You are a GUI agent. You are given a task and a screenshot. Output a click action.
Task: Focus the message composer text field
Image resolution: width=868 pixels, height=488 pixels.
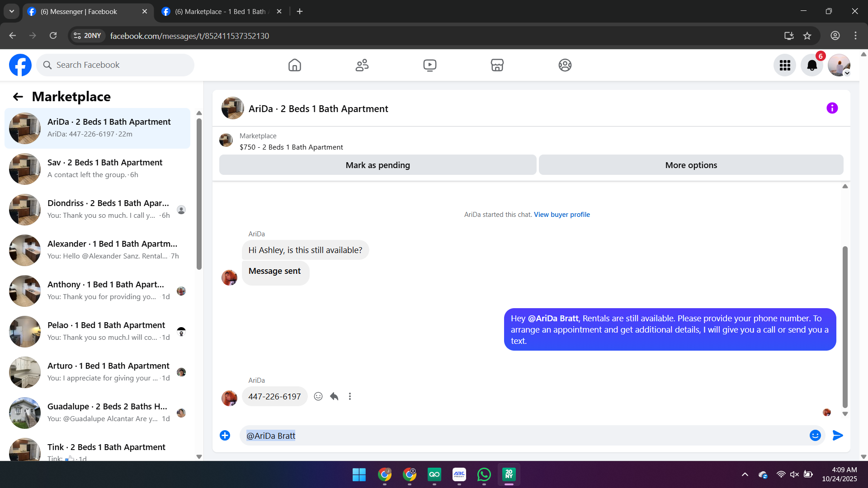(x=524, y=436)
